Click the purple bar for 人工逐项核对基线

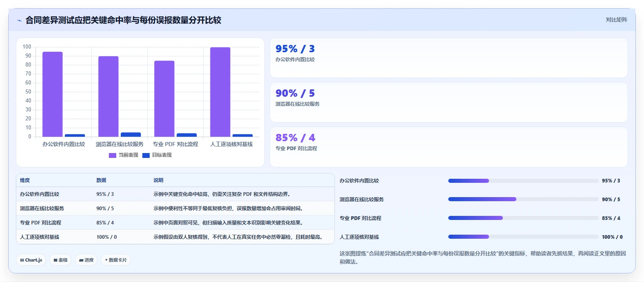(220, 92)
